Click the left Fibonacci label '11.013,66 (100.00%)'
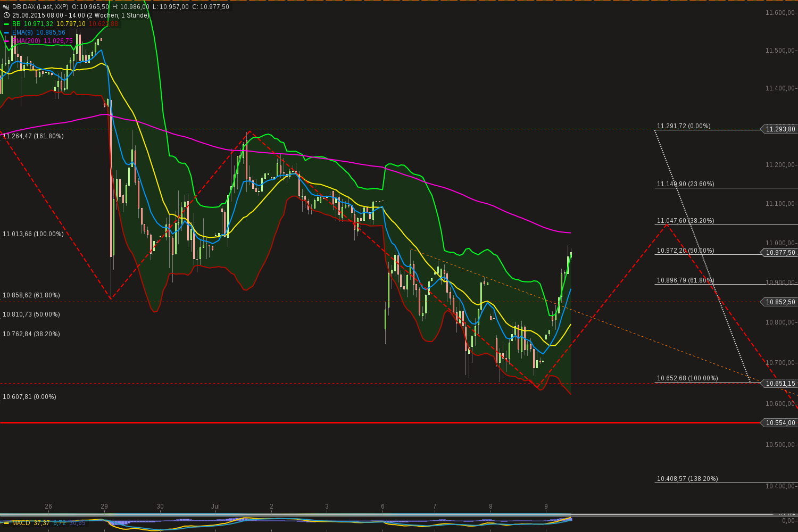Screen dimensions: 798x532 coord(33,234)
